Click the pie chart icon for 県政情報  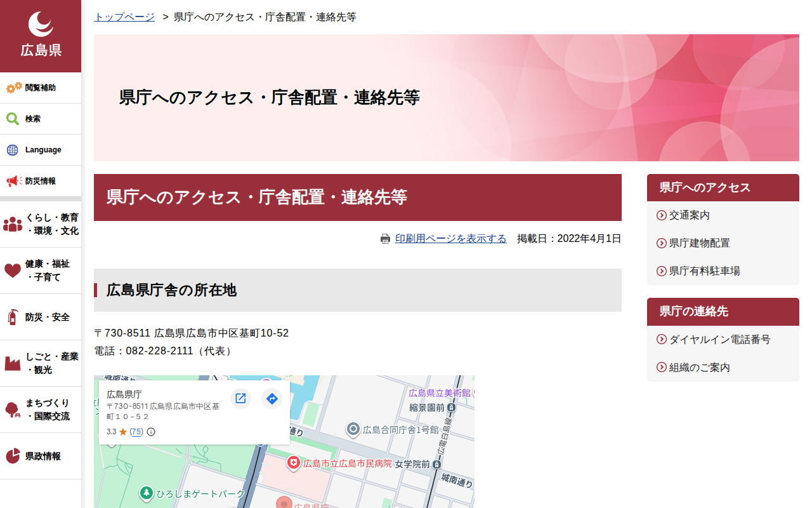pyautogui.click(x=13, y=456)
